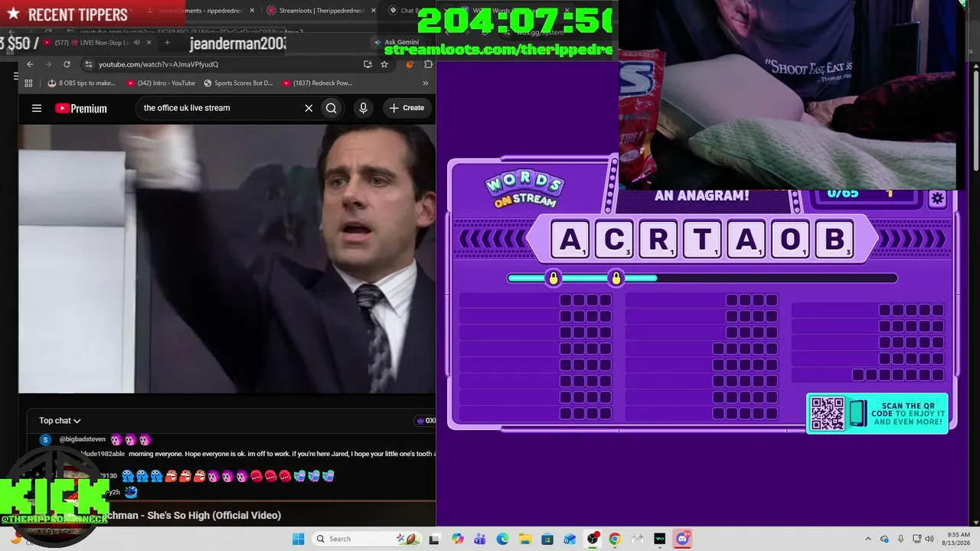Click the Windows taskbar Search box
The image size is (980, 551).
[x=367, y=539]
